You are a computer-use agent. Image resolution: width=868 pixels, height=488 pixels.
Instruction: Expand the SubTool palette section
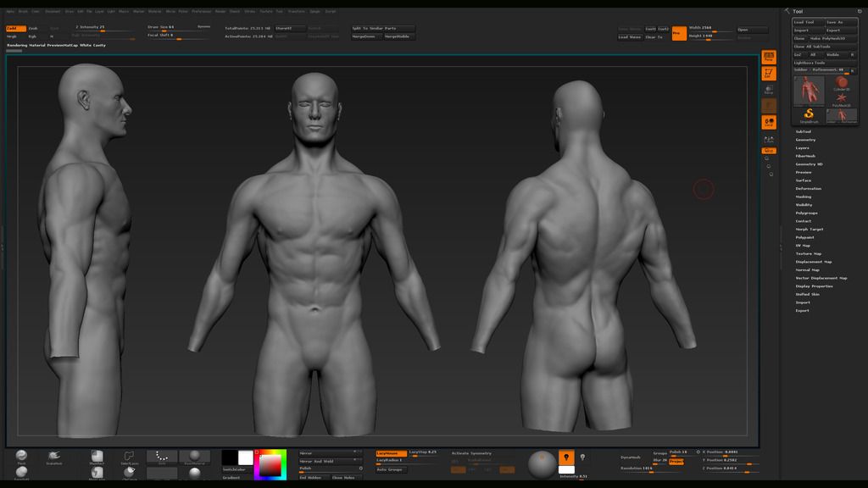click(x=803, y=131)
